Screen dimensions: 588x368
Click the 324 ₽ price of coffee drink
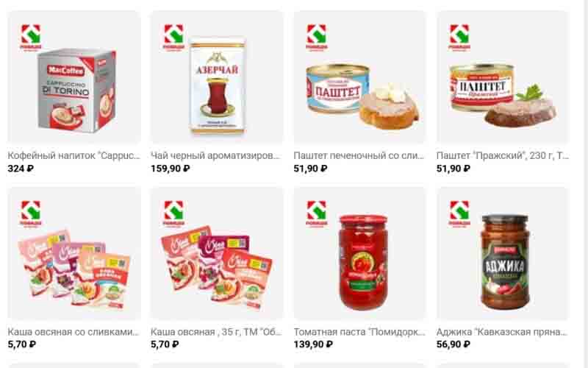pyautogui.click(x=21, y=169)
